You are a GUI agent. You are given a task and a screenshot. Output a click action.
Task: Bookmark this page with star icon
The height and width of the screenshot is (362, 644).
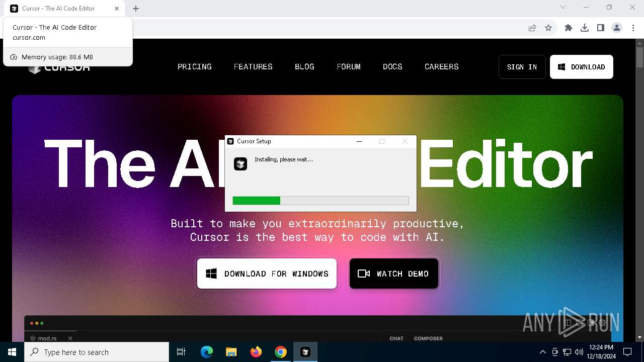click(548, 28)
